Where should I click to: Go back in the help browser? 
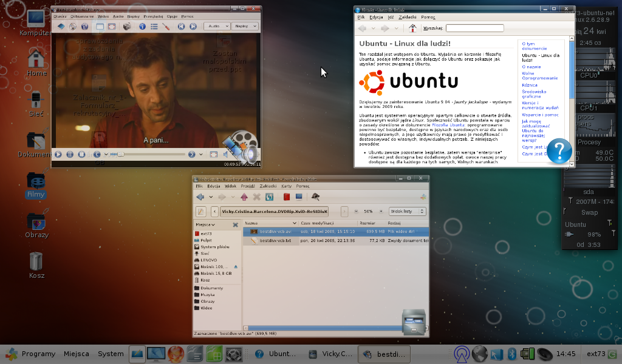[x=362, y=28]
